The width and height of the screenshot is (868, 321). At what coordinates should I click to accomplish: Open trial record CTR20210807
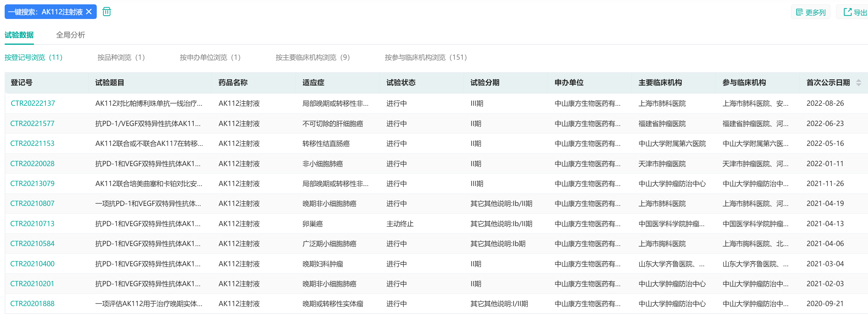tap(32, 203)
